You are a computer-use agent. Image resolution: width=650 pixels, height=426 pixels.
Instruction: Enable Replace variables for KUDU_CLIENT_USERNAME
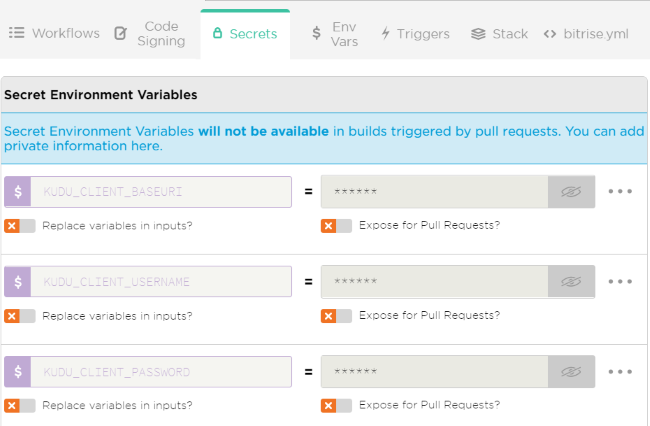[x=20, y=316]
